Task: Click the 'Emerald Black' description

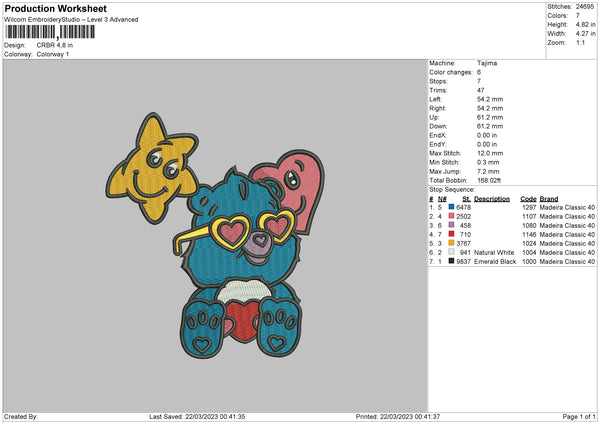Action: (495, 261)
